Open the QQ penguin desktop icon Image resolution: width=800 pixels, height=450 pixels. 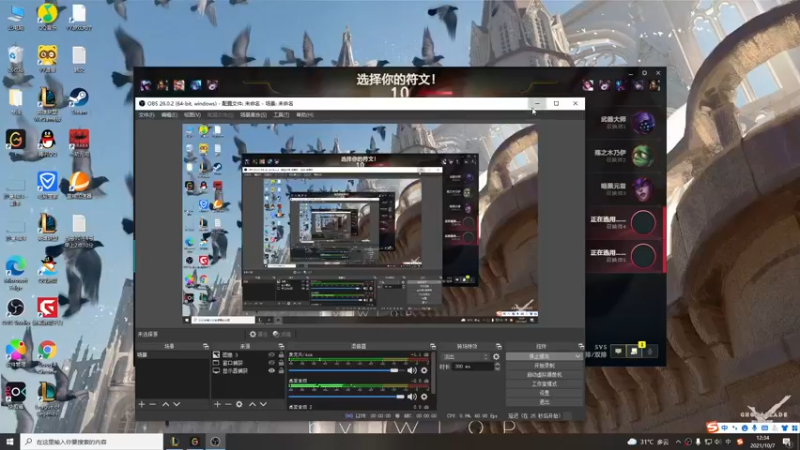click(47, 140)
